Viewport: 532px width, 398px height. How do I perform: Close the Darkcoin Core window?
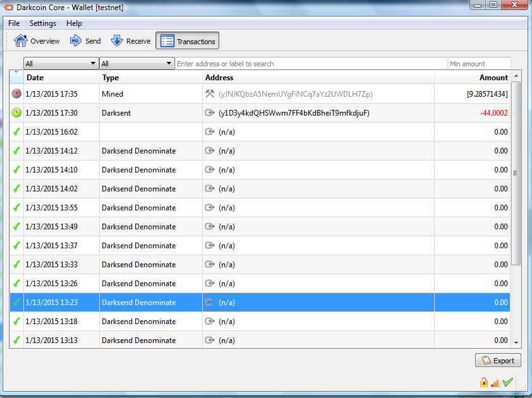(x=514, y=5)
